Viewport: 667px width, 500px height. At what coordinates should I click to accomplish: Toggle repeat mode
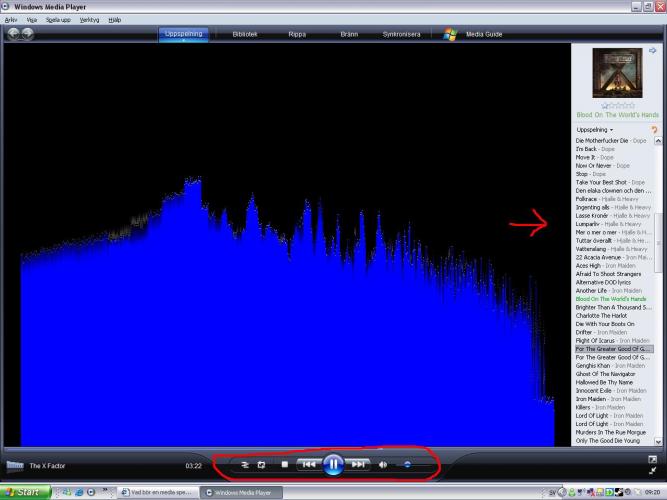point(261,465)
